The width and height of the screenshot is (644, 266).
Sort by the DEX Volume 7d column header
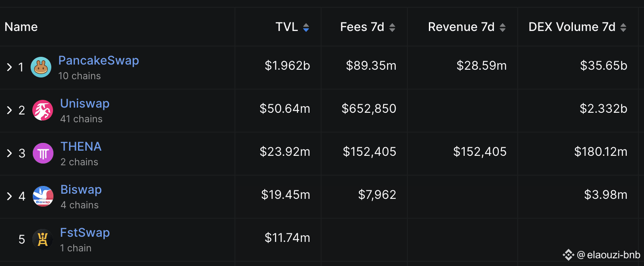(572, 27)
